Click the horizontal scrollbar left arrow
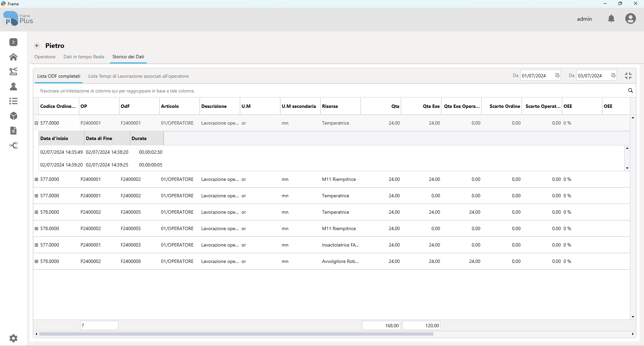The width and height of the screenshot is (644, 346). point(36,334)
